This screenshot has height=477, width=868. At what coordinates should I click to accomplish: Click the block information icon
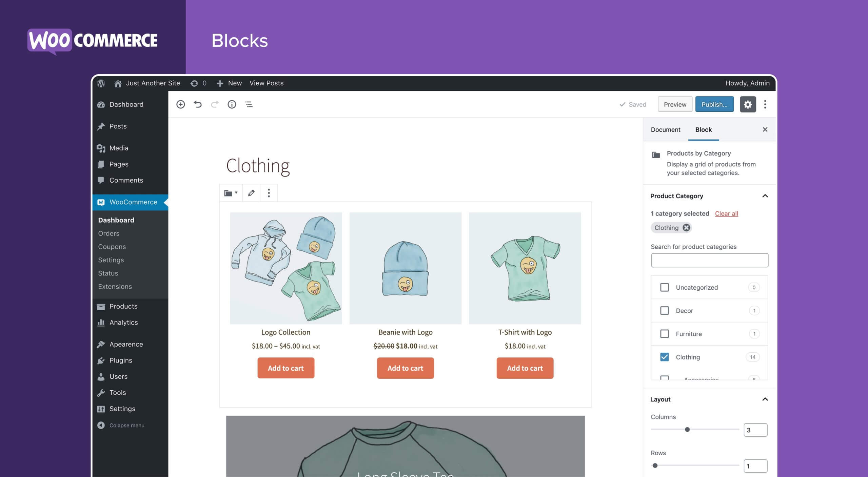pyautogui.click(x=232, y=104)
